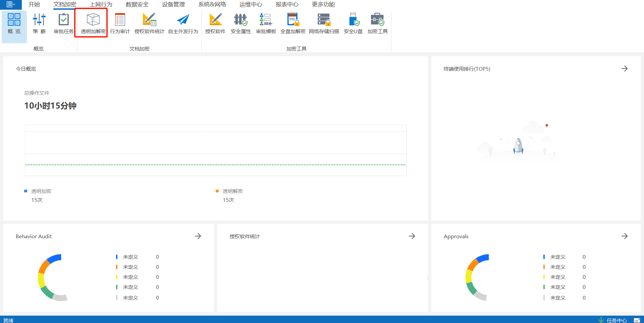The height and width of the screenshot is (323, 644).
Task: Open 任务中心 in the status bar
Action: [616, 320]
